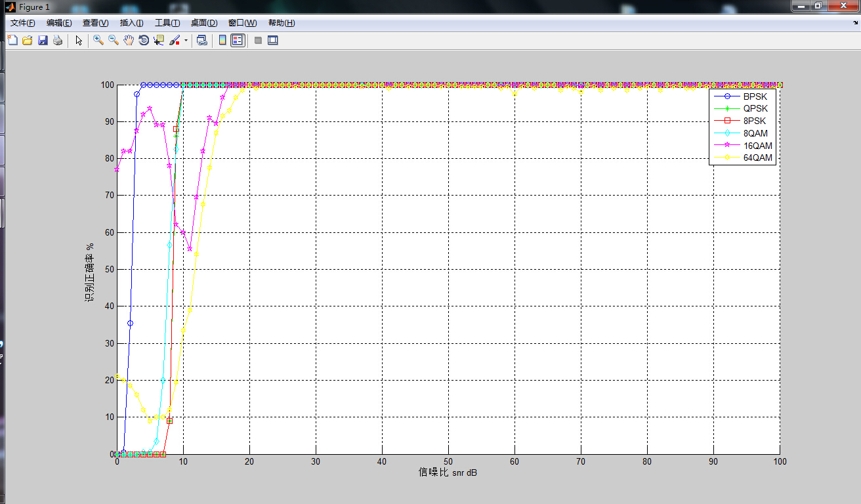Open the 编辑(E) menu
The height and width of the screenshot is (504, 861).
(59, 23)
